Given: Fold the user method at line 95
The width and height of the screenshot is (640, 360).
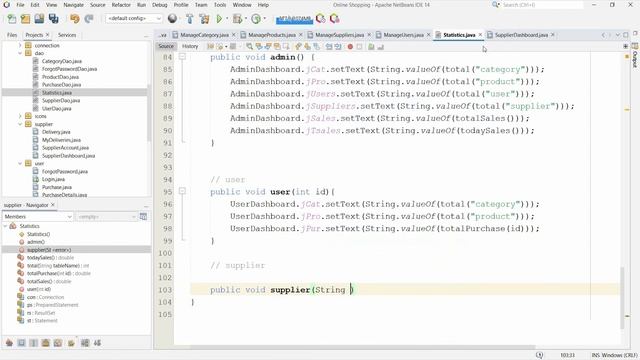Looking at the screenshot, I should coord(182,191).
